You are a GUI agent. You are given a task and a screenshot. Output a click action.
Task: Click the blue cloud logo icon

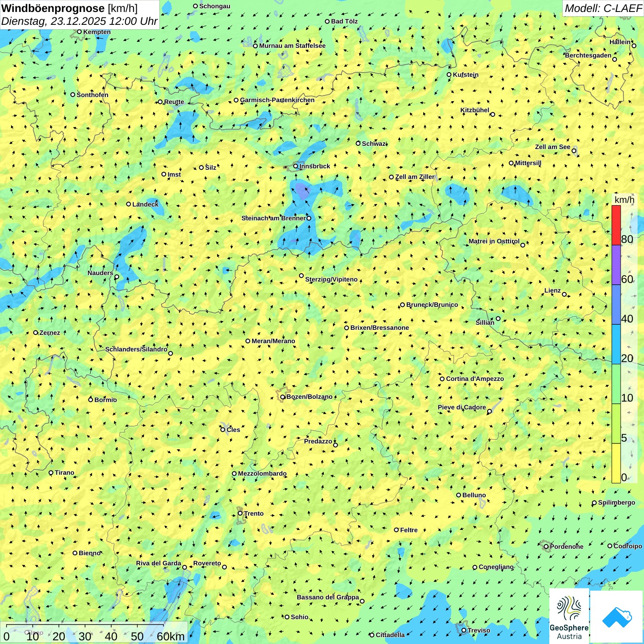[x=617, y=617]
